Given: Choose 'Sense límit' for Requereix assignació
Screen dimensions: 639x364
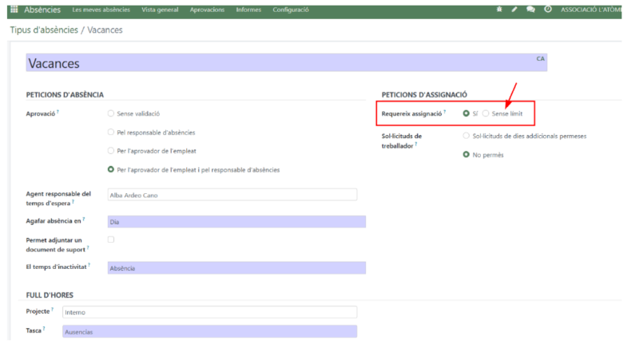Looking at the screenshot, I should point(486,114).
